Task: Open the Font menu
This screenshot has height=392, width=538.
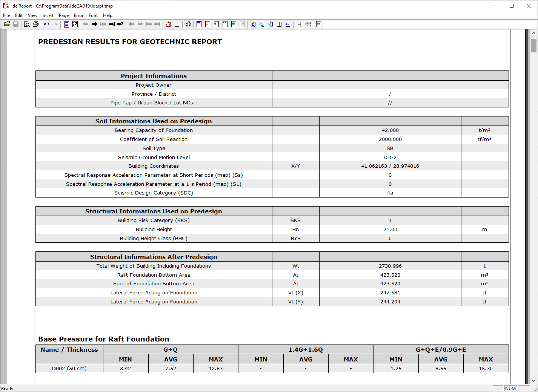Action: pos(93,15)
